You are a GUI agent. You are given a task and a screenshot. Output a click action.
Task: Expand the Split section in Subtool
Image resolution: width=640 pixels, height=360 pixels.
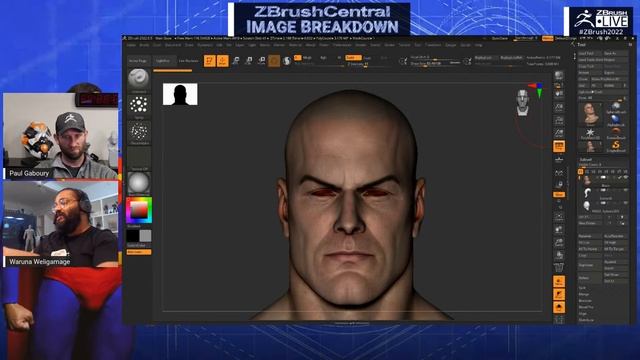[x=582, y=288]
